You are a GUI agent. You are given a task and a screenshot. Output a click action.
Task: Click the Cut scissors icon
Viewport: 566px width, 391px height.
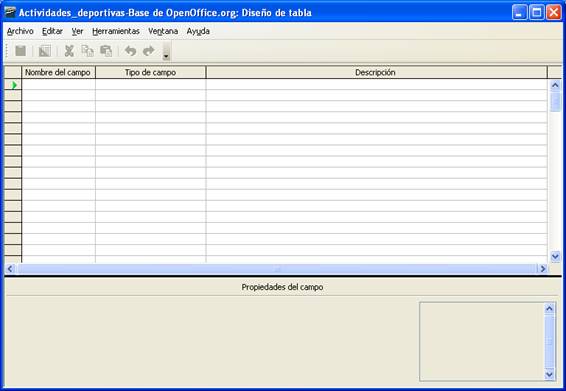[x=69, y=51]
